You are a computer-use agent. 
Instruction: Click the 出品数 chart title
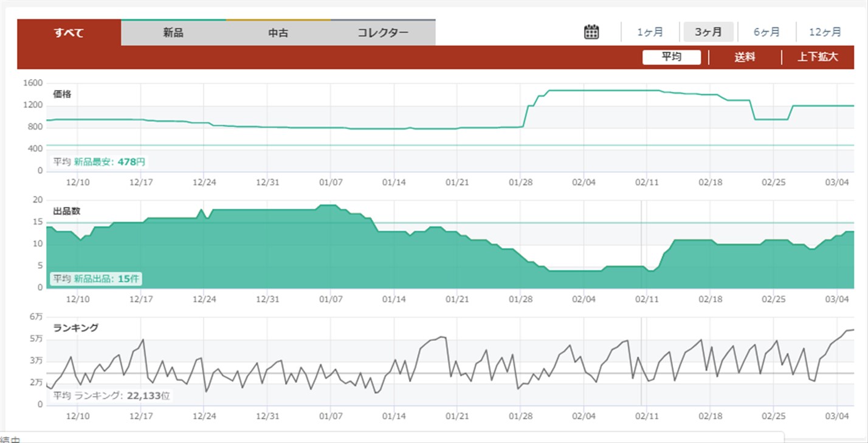[66, 211]
